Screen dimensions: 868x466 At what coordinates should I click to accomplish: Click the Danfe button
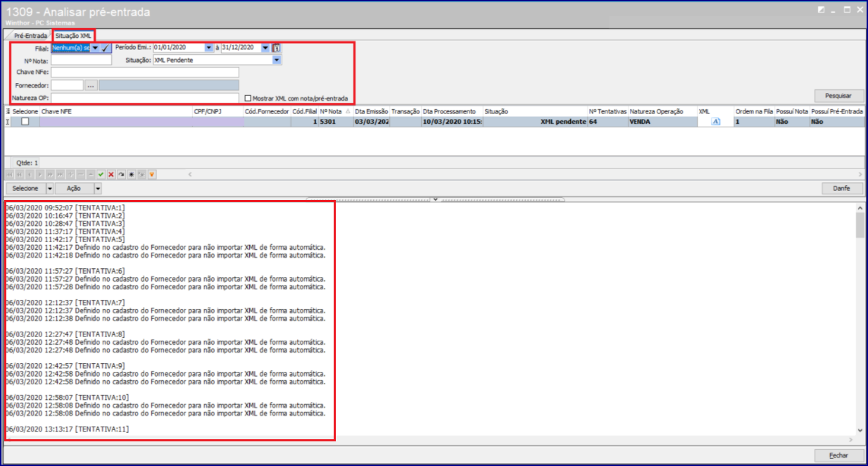pos(843,189)
